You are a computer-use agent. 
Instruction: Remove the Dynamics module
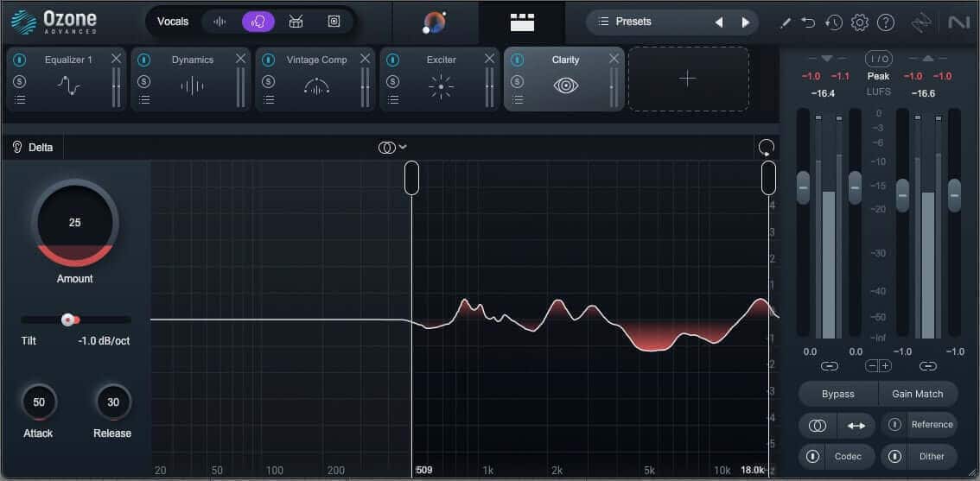tap(240, 58)
